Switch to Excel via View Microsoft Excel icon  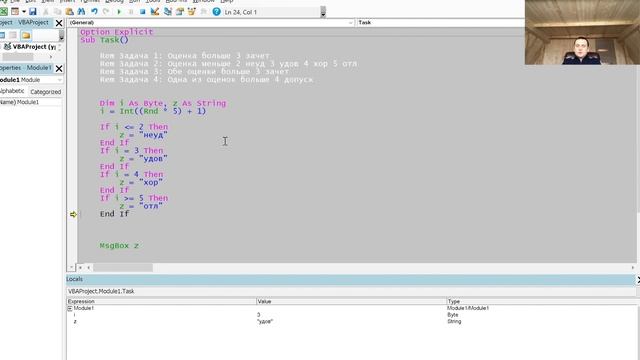coord(4,12)
